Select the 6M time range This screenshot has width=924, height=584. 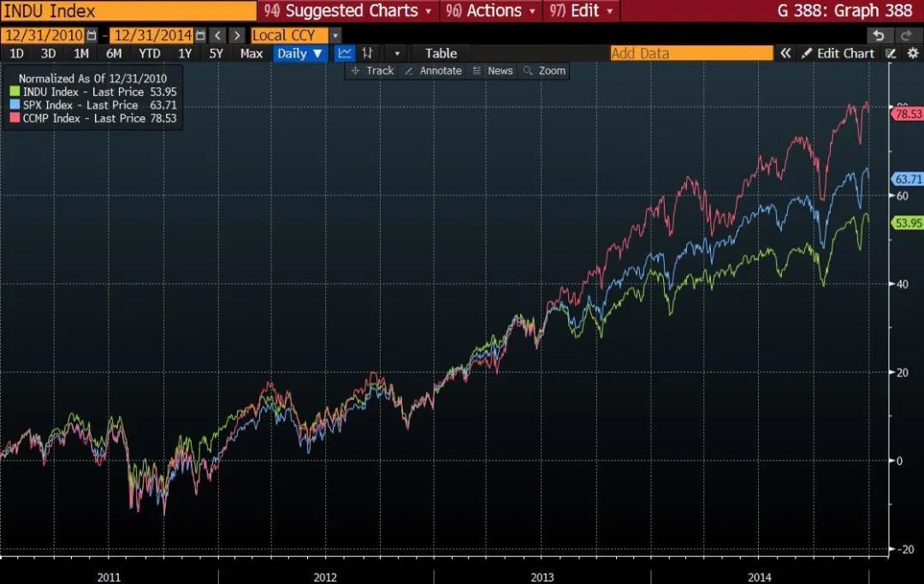point(114,54)
